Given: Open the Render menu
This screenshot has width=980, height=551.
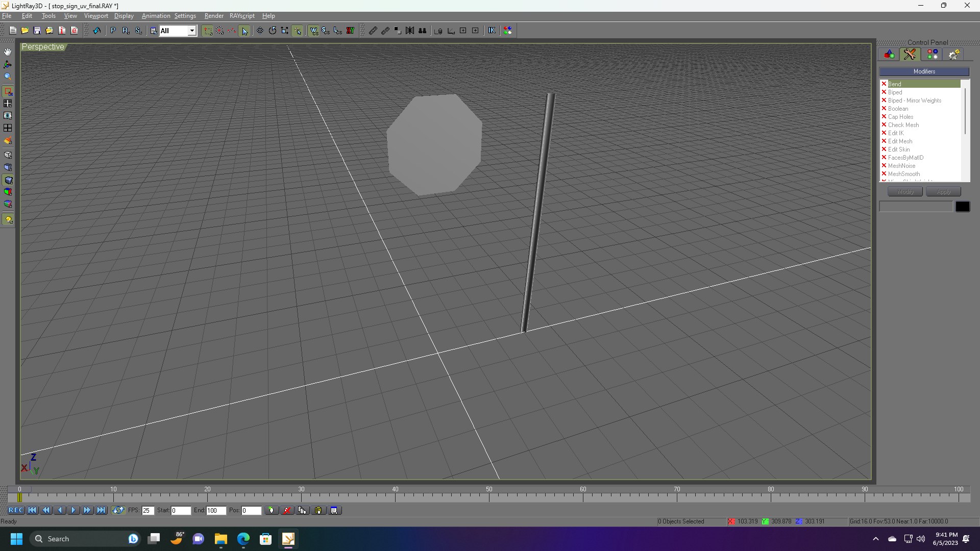Looking at the screenshot, I should coord(214,16).
